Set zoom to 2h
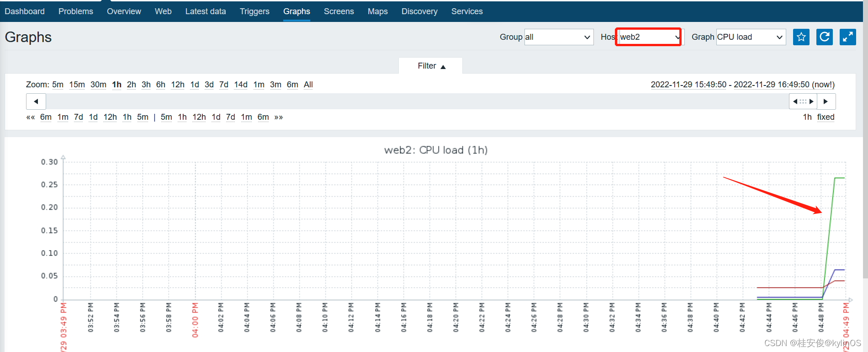Viewport: 868px width, 352px height. pos(132,85)
